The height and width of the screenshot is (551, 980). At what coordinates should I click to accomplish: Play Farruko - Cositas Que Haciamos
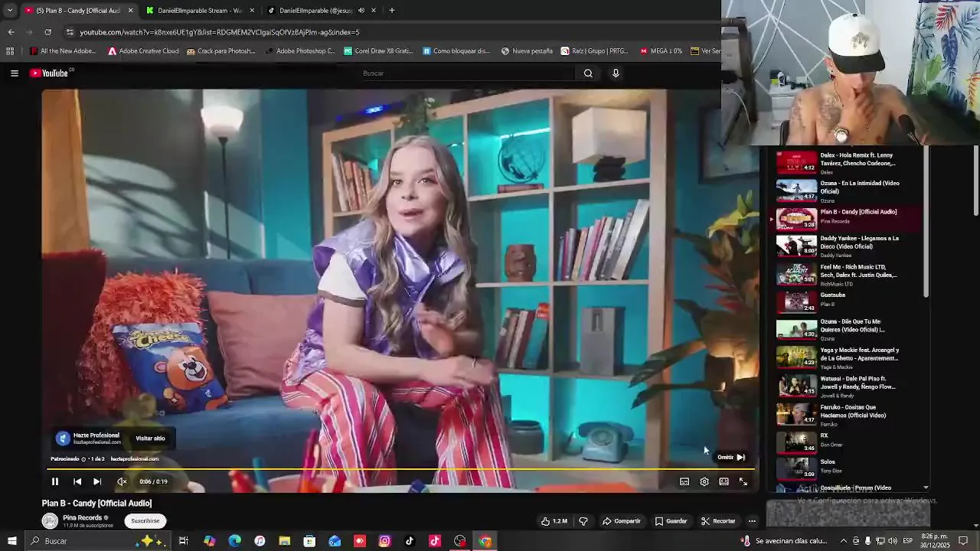846,415
